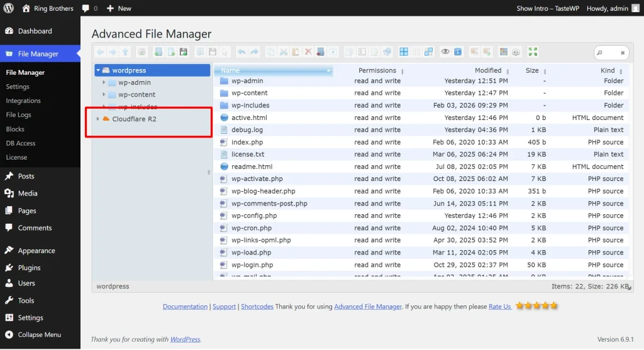The height and width of the screenshot is (350, 644).
Task: Click the resize image toolbar icon
Action: [387, 52]
